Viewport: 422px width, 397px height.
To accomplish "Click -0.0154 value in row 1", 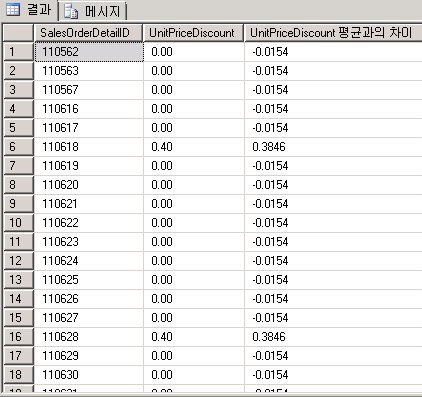I will tap(333, 52).
